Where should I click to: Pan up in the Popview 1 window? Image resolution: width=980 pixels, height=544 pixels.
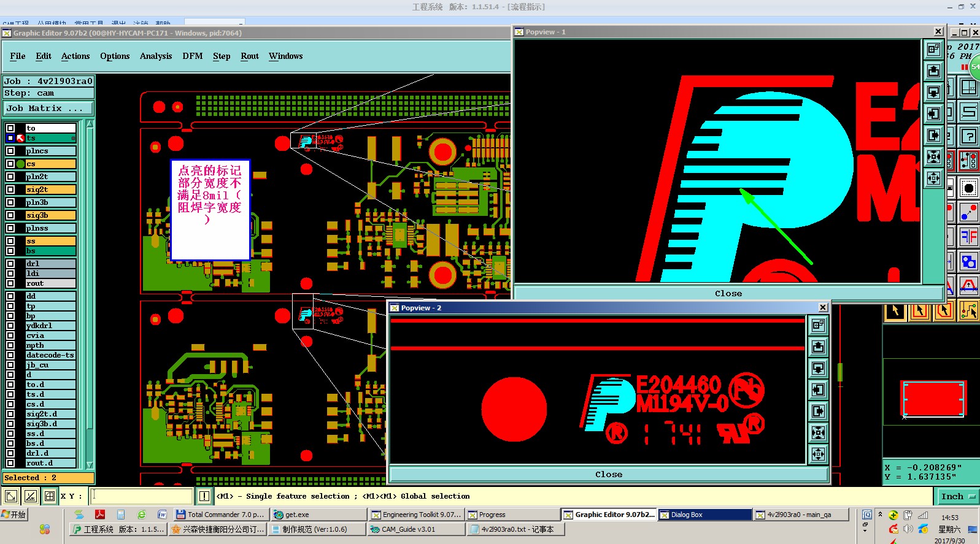tap(933, 71)
